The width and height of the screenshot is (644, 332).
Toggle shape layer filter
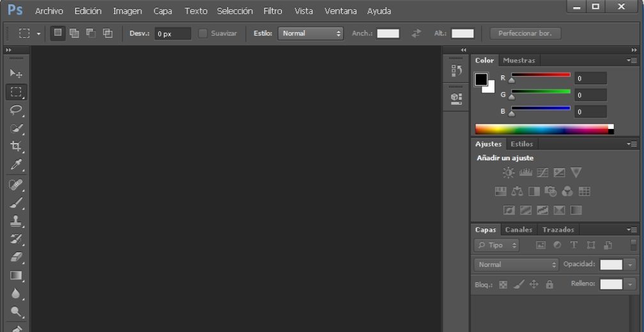pyautogui.click(x=591, y=245)
